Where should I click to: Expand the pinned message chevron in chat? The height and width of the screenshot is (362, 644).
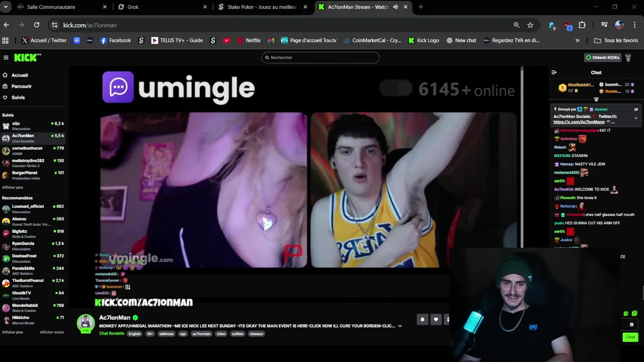(636, 118)
